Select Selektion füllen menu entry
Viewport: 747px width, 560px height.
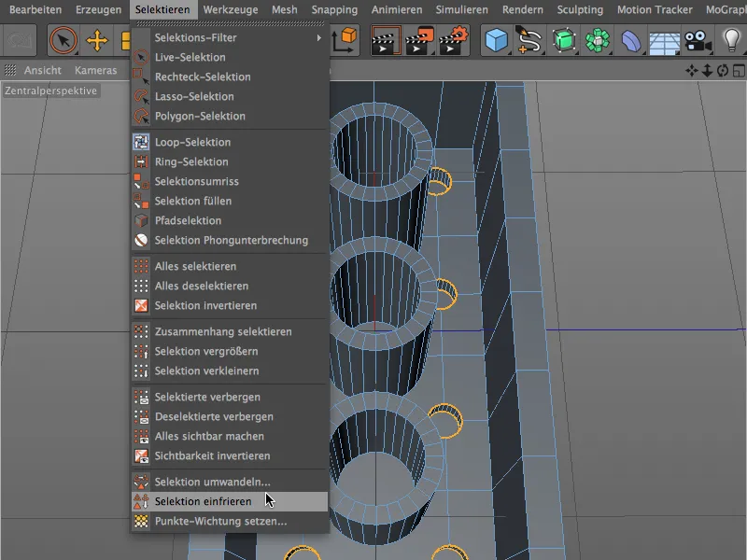pos(230,201)
